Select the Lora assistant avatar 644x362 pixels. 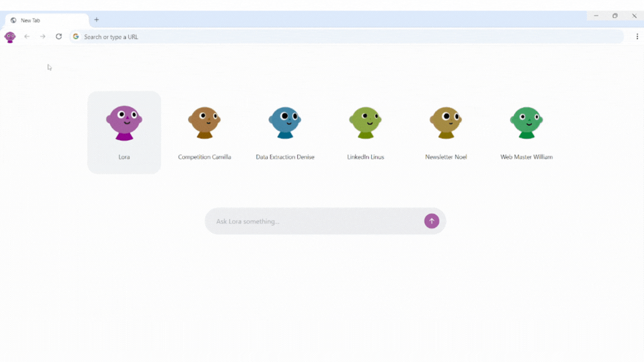tap(124, 122)
